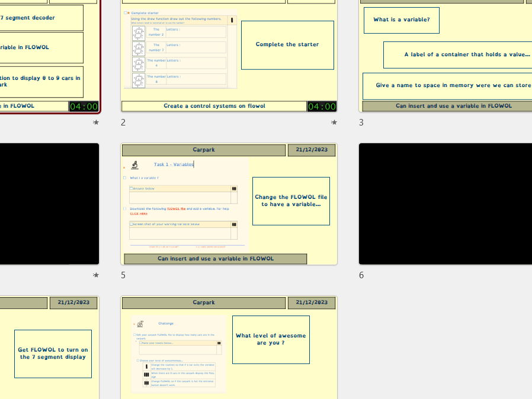
Task: Click the Challenge icon on the last Carpark slide
Action: pos(140,324)
